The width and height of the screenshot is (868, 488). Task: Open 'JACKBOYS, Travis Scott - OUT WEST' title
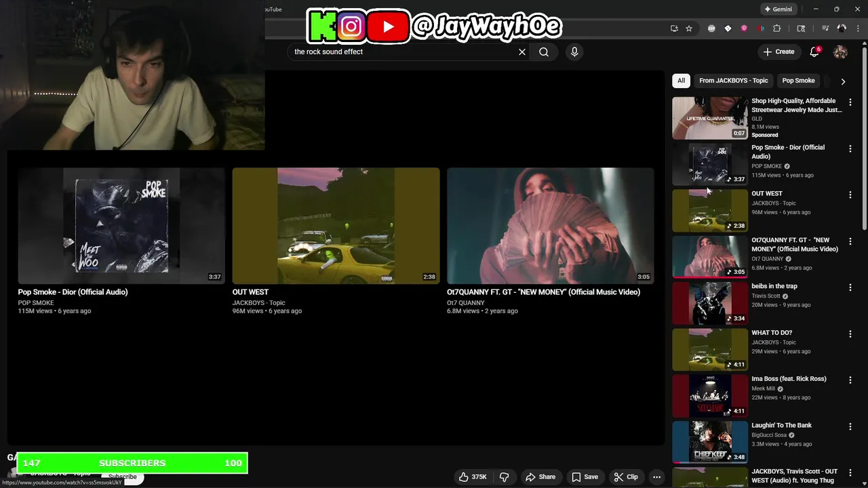794,476
